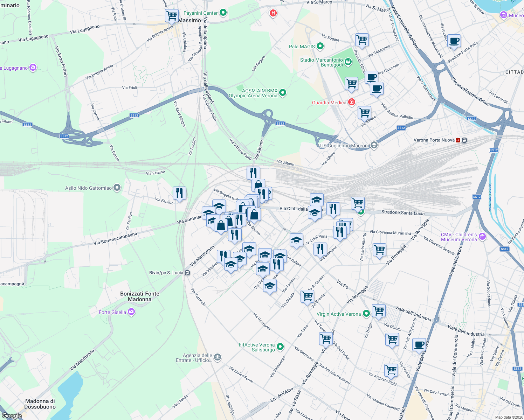Click the restaurant pin near Asilo Nido Gattomiao

tap(179, 193)
